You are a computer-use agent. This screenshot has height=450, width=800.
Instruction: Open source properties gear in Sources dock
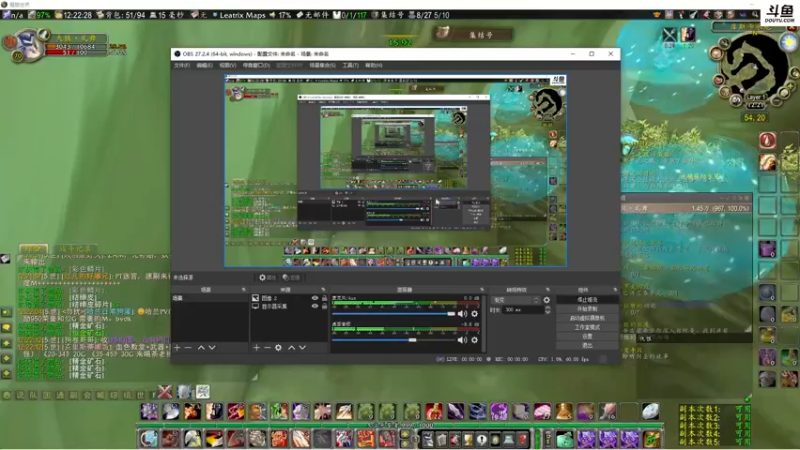point(278,347)
